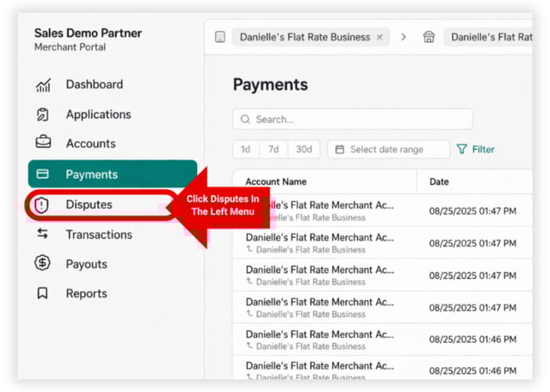Image resolution: width=550 pixels, height=392 pixels.
Task: Click the funnel Filter icon
Action: [462, 149]
